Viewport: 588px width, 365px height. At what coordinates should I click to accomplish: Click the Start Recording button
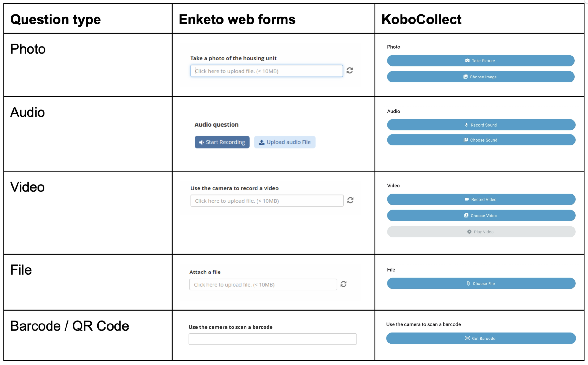222,142
